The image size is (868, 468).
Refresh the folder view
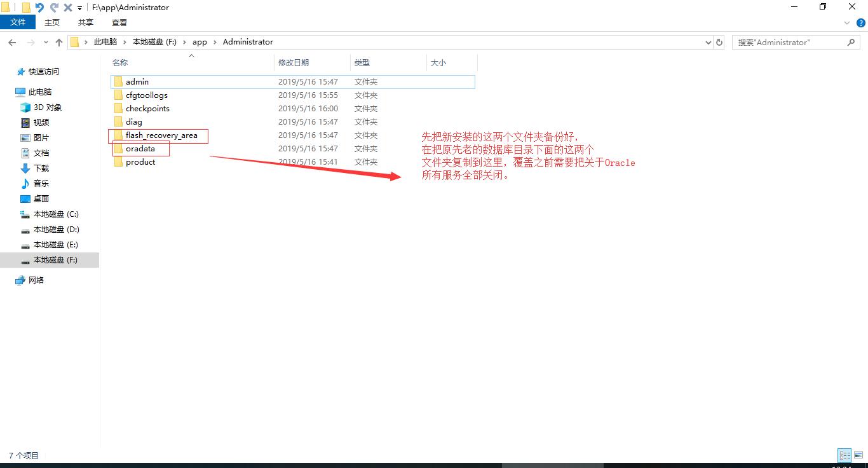[719, 42]
